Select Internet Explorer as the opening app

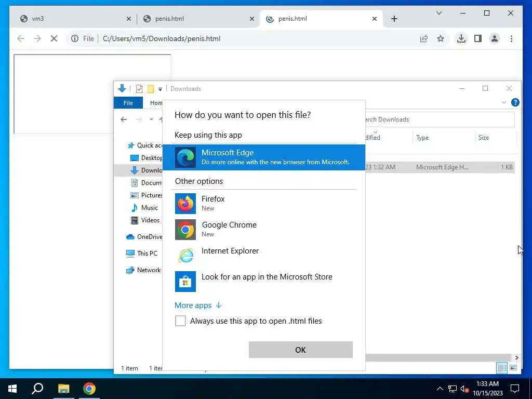click(x=263, y=255)
